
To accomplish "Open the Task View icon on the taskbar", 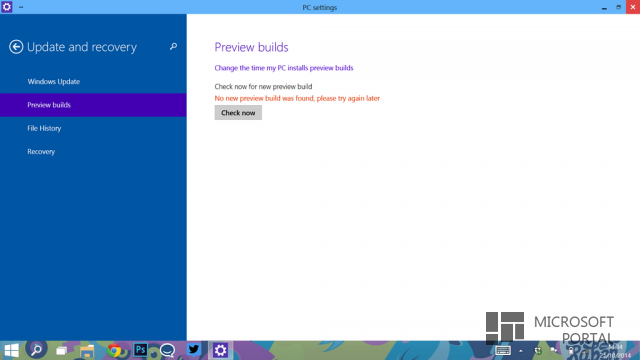I will 62,351.
